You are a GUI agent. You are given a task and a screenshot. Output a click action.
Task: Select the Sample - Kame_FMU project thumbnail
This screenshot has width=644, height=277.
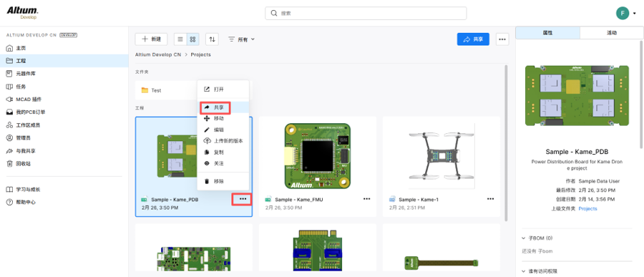pos(318,156)
